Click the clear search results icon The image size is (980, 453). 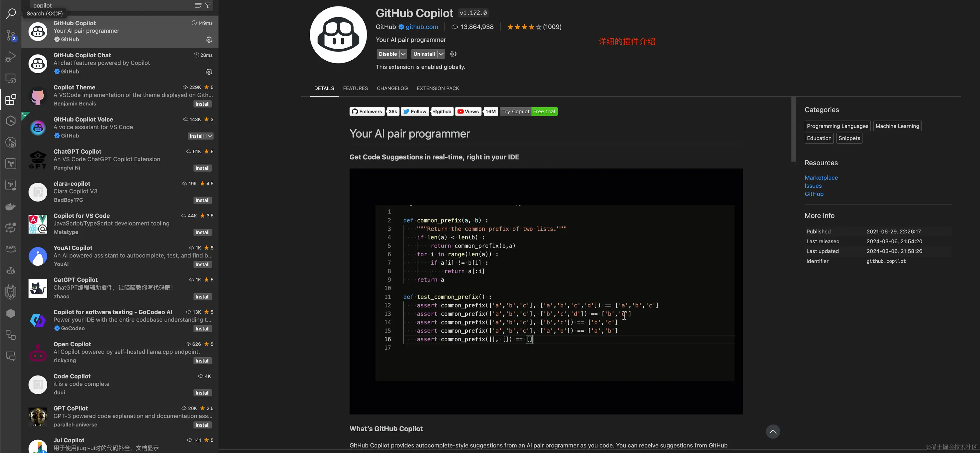pos(198,5)
